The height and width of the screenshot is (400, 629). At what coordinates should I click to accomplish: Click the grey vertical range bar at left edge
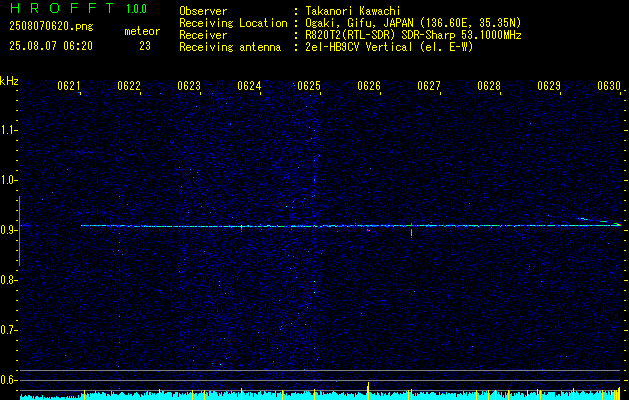coord(19,231)
